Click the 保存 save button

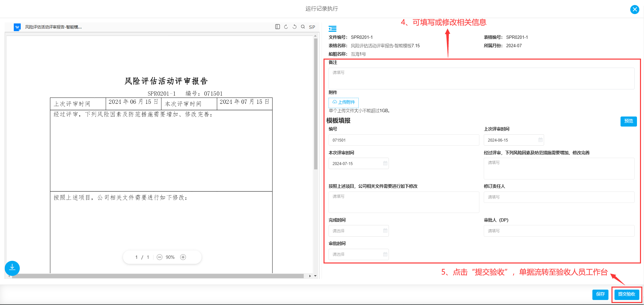click(600, 294)
